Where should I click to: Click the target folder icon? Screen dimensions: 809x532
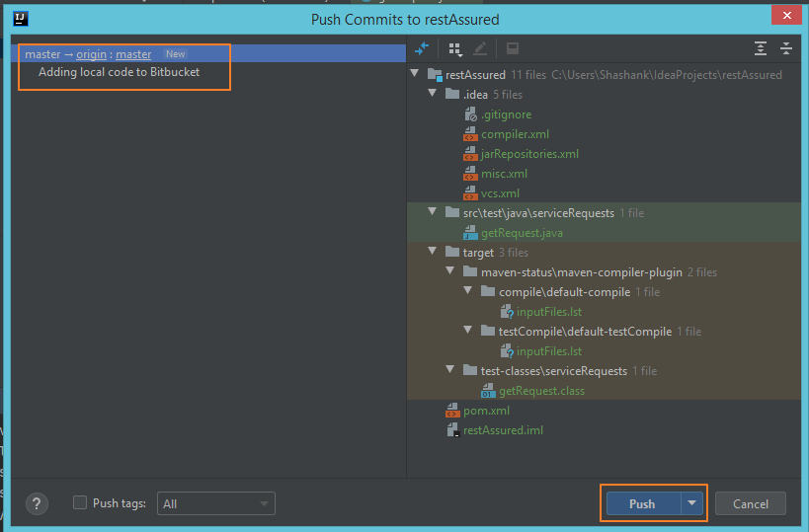[452, 252]
